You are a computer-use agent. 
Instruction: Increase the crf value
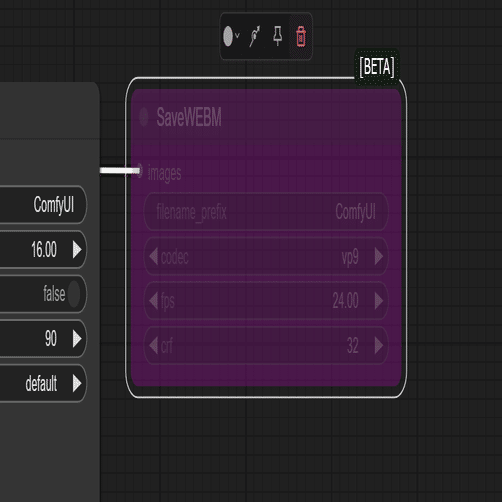[379, 345]
